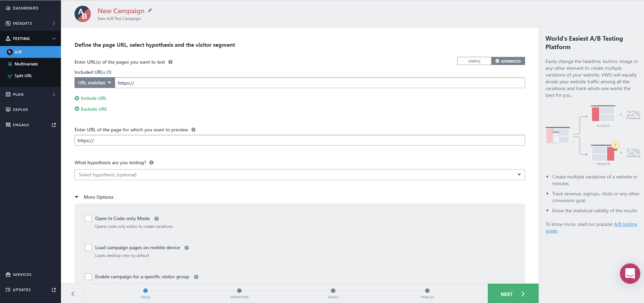
Task: Tick Enable campaign for specific visitor group
Action: (88, 276)
